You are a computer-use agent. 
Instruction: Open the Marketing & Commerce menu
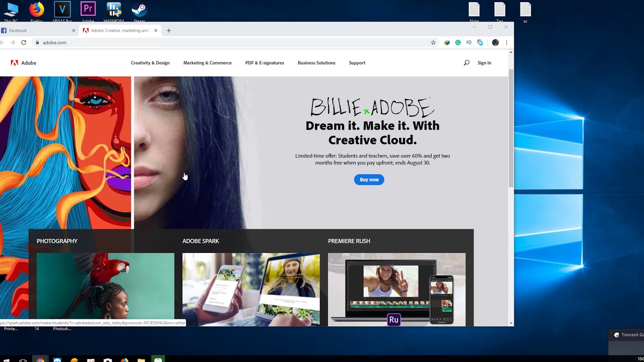(x=207, y=63)
